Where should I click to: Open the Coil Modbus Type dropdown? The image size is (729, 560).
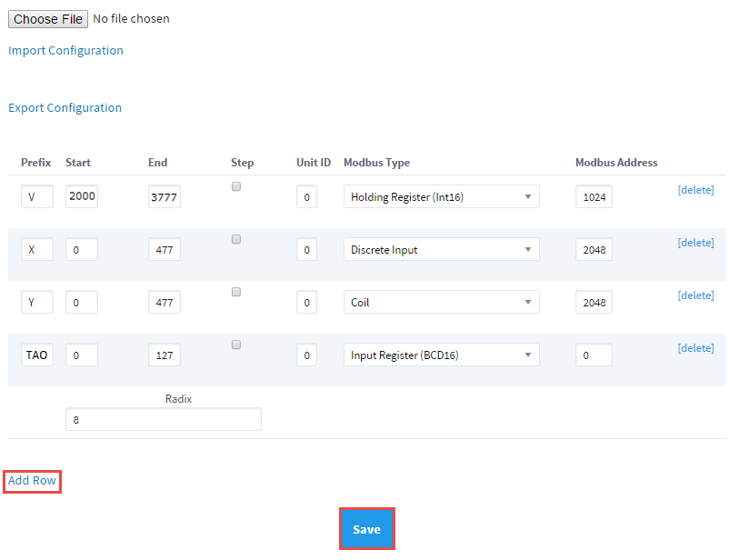click(x=441, y=302)
